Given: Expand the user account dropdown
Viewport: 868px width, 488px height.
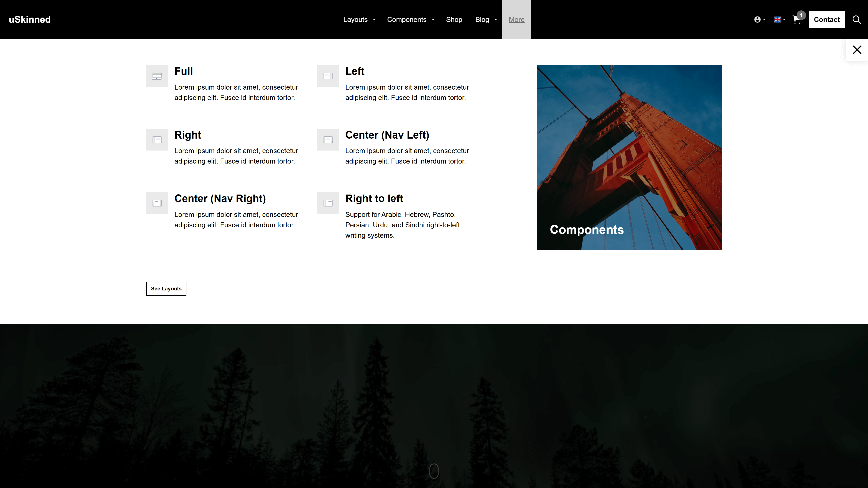Looking at the screenshot, I should click(x=759, y=20).
